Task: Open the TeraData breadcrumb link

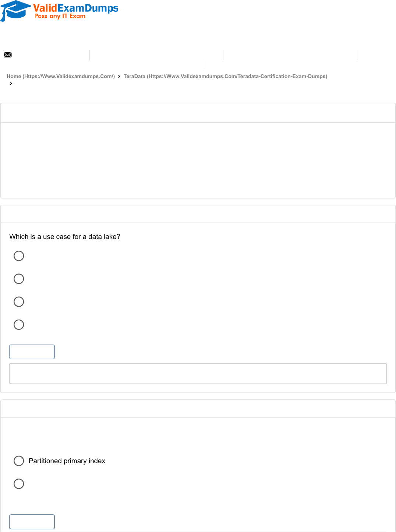Action: click(x=225, y=77)
